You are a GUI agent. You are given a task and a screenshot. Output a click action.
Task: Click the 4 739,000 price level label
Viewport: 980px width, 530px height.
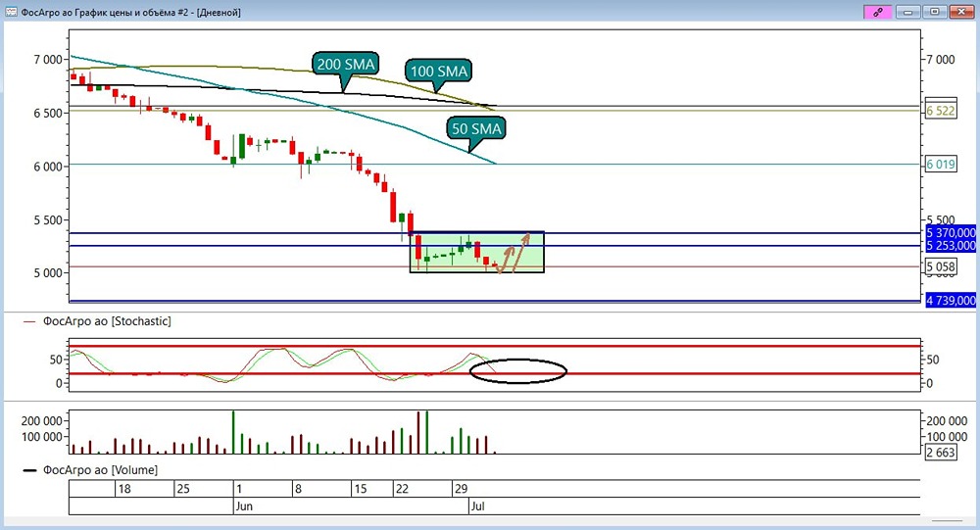950,300
